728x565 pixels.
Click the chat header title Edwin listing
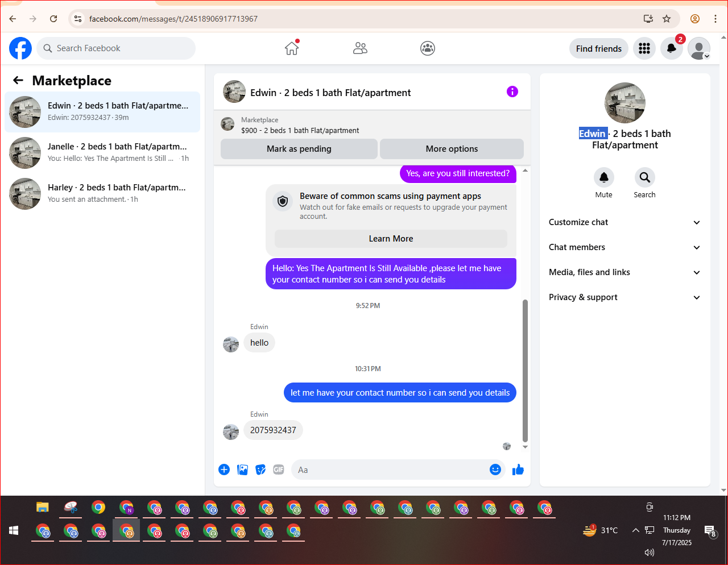[x=330, y=93]
